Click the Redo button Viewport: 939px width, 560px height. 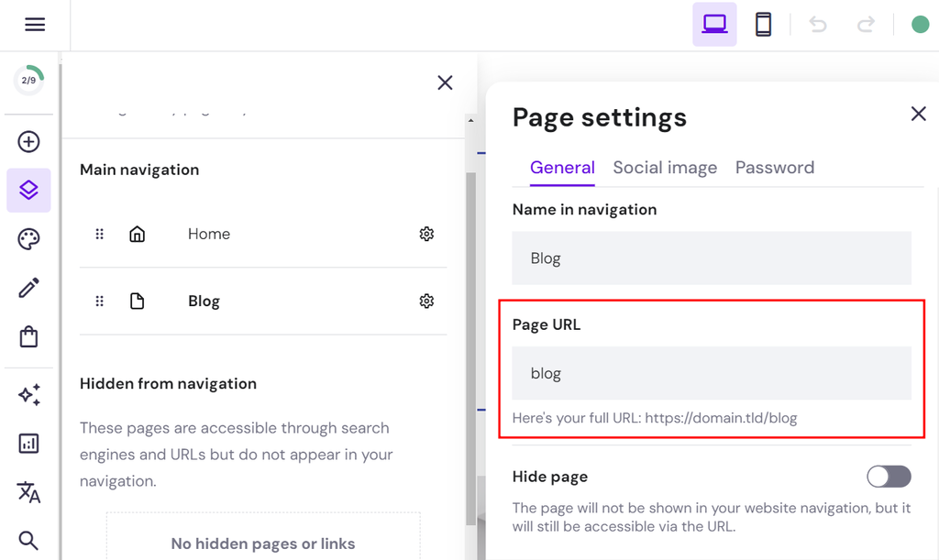[x=865, y=24]
